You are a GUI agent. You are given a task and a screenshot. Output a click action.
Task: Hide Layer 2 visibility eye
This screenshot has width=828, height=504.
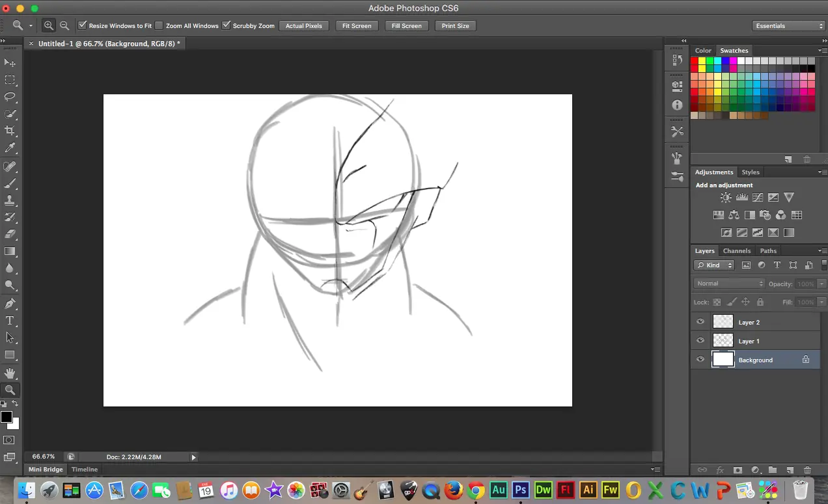point(700,322)
